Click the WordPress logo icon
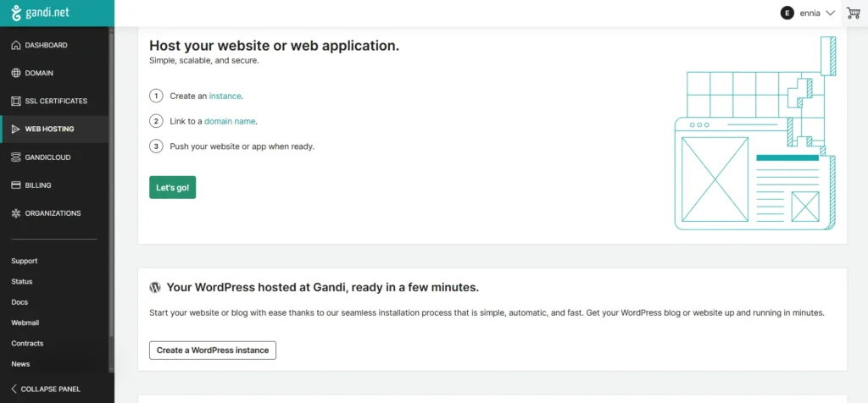868x403 pixels. point(155,288)
